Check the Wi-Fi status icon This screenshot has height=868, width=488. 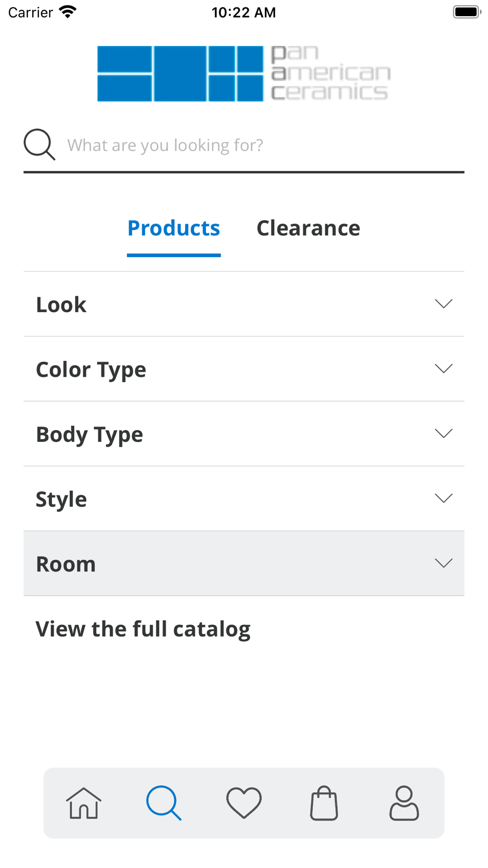[x=68, y=12]
